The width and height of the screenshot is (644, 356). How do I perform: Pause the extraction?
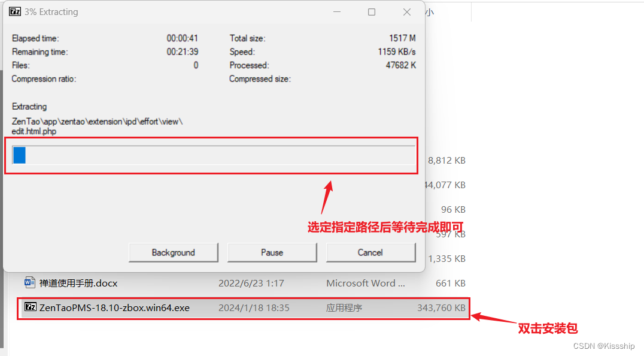click(x=272, y=252)
